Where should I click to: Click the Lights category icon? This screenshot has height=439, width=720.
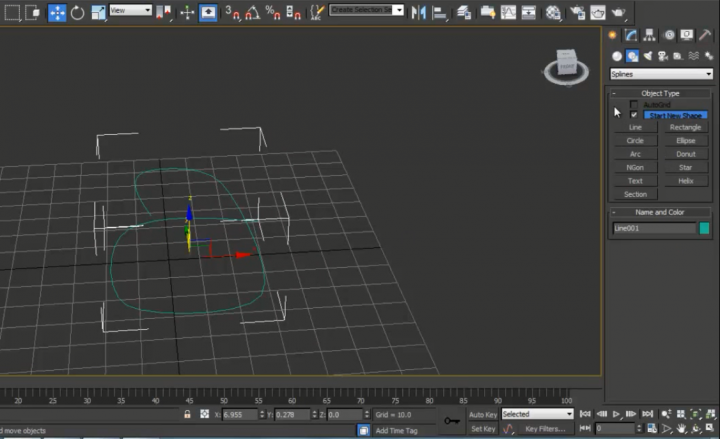pos(650,56)
